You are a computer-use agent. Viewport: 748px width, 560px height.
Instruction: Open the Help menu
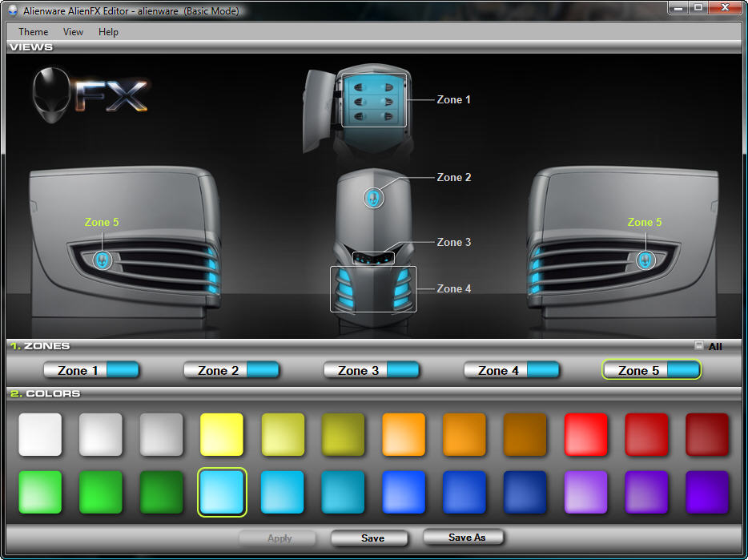[x=108, y=32]
